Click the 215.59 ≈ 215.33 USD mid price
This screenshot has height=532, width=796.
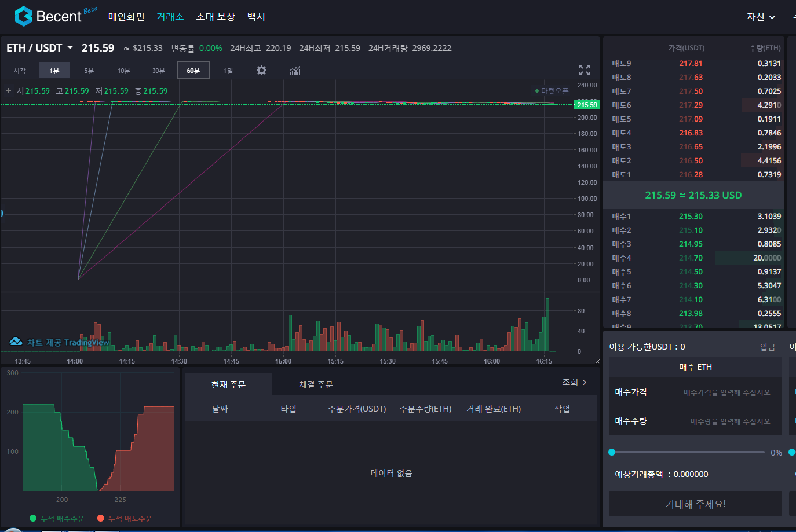pos(693,195)
